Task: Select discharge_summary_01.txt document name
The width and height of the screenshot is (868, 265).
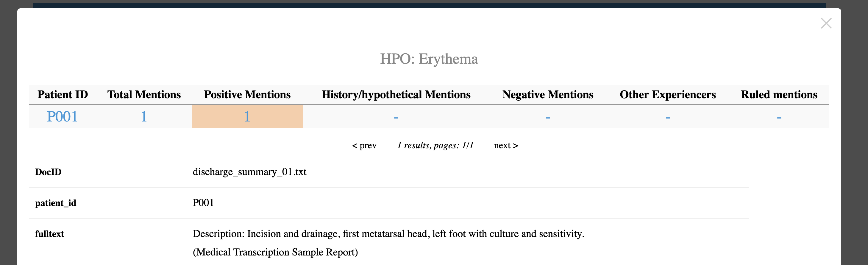Action: (249, 172)
